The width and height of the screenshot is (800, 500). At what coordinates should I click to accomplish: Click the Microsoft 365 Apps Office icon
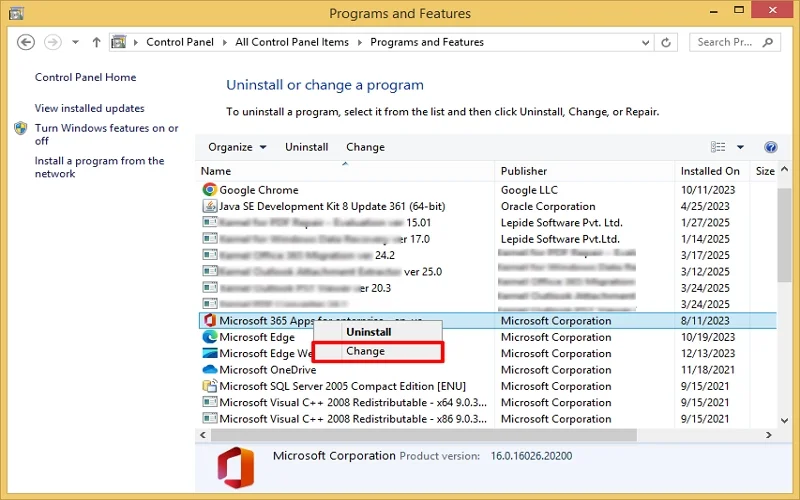click(210, 320)
